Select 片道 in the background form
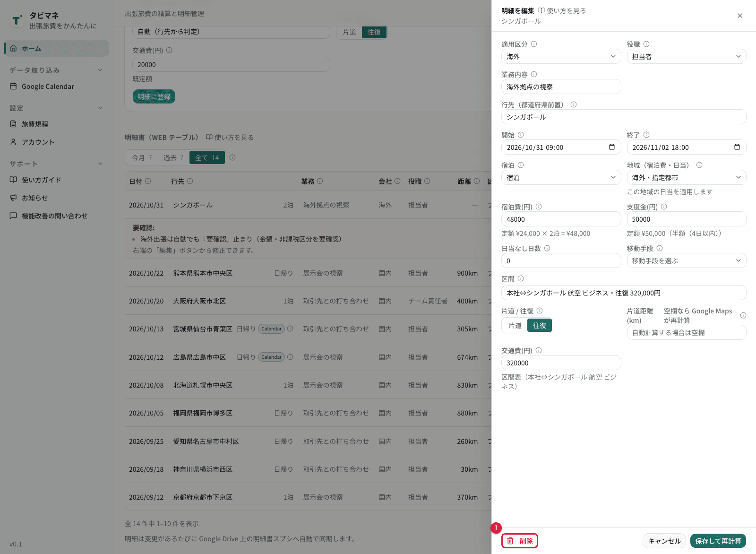756x554 pixels. point(350,32)
